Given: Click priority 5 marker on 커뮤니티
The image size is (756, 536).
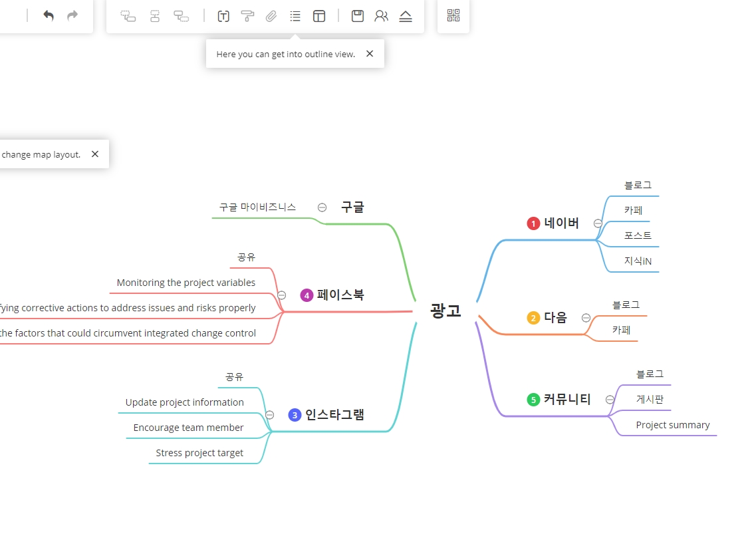Looking at the screenshot, I should [x=533, y=400].
